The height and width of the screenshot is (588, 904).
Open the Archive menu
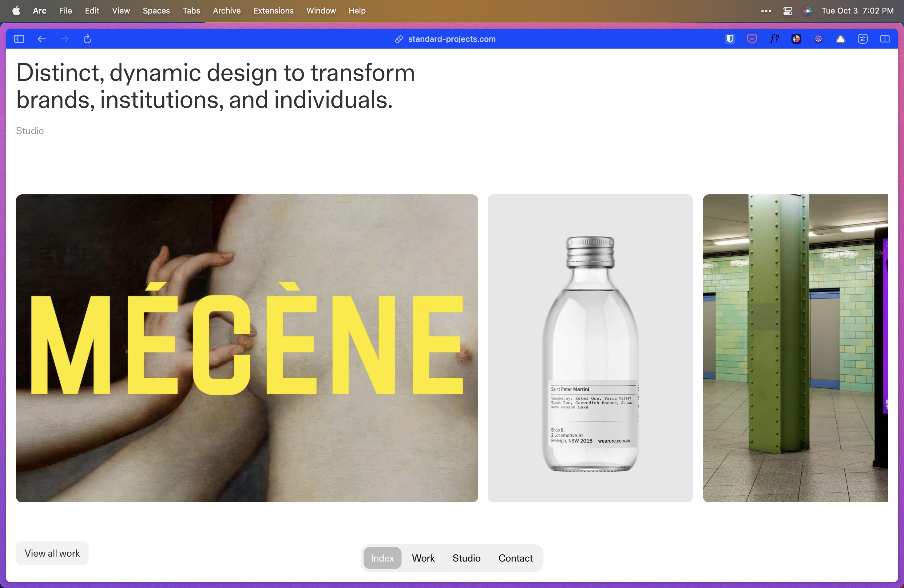click(226, 11)
